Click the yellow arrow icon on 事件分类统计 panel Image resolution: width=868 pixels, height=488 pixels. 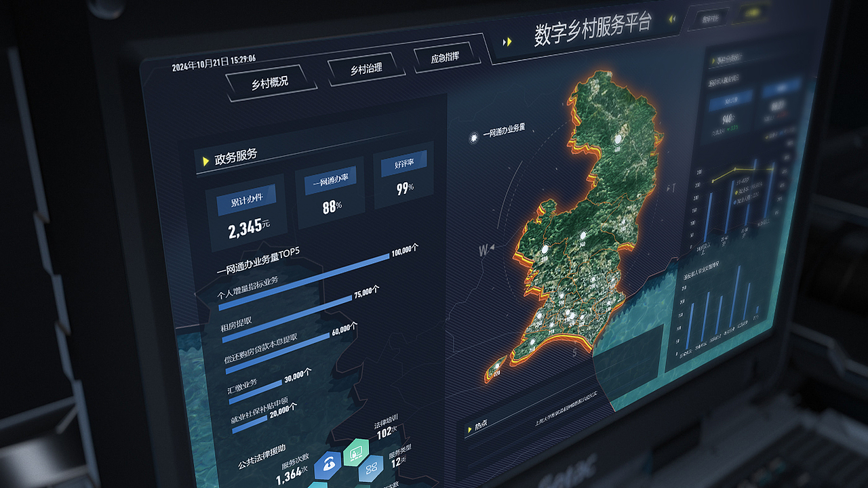(x=714, y=58)
